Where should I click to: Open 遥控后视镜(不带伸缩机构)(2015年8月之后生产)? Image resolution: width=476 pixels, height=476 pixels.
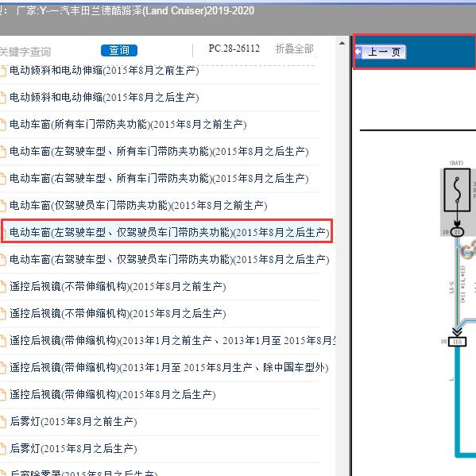point(118,314)
